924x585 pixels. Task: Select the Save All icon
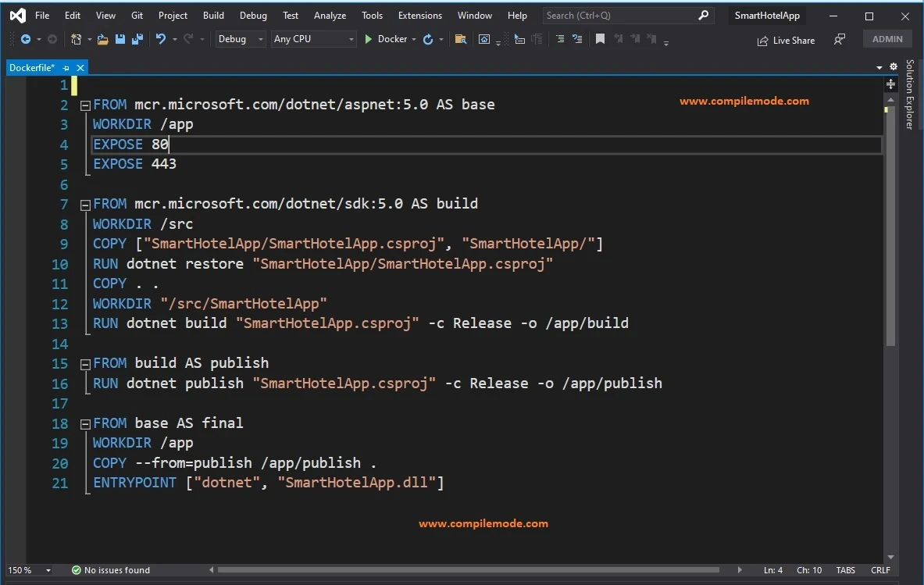[x=137, y=39]
